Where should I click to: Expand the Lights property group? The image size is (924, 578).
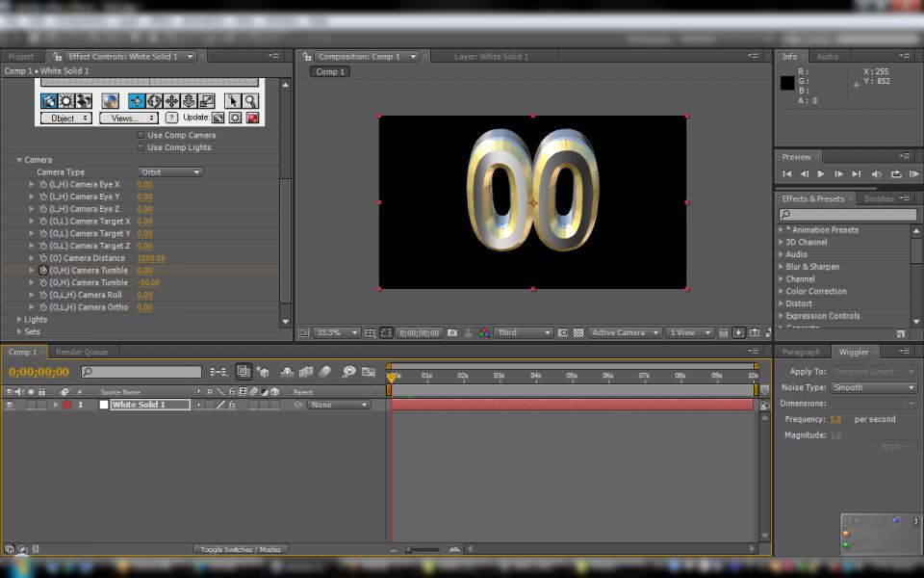pyautogui.click(x=19, y=319)
